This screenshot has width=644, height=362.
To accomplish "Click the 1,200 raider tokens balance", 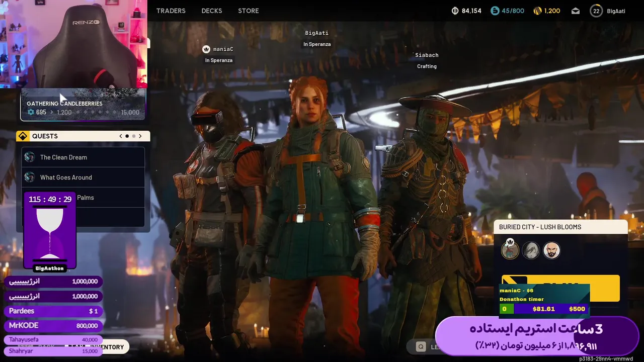I will coord(552,11).
